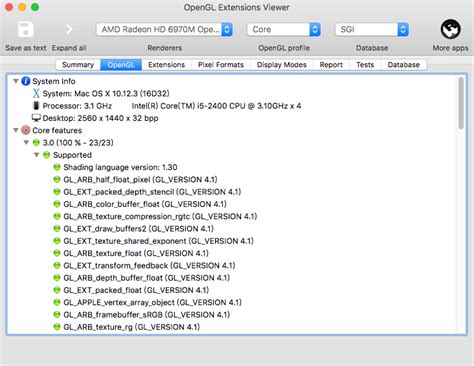Open the Pixel Formats tab

(x=221, y=65)
